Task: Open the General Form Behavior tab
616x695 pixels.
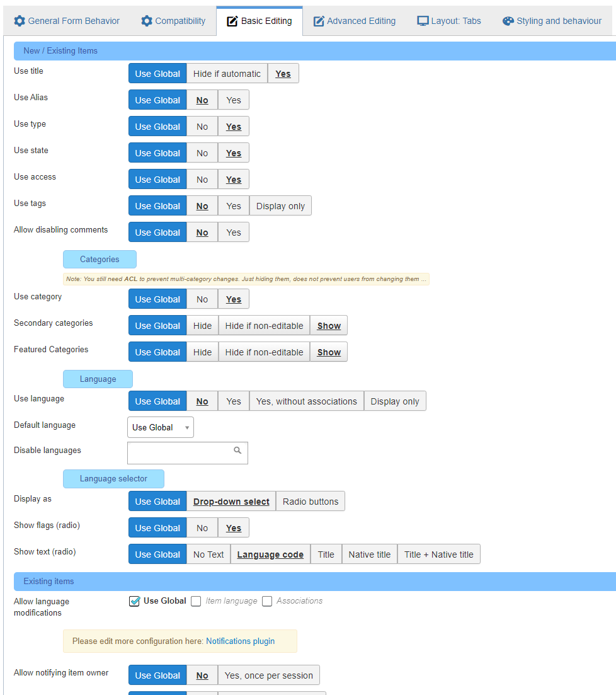Action: [x=67, y=21]
